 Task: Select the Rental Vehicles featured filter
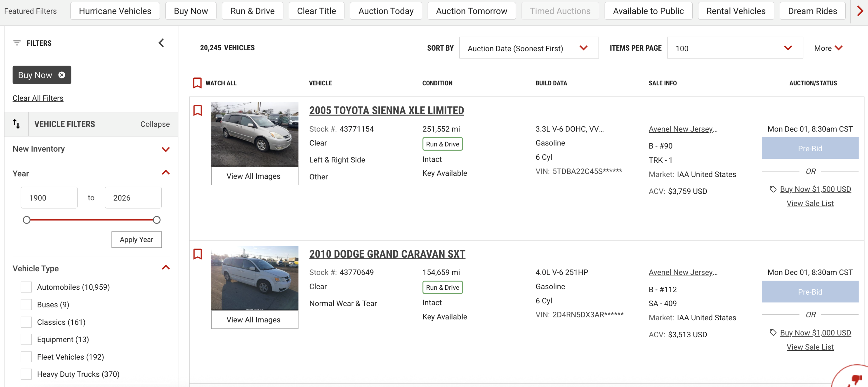[736, 11]
